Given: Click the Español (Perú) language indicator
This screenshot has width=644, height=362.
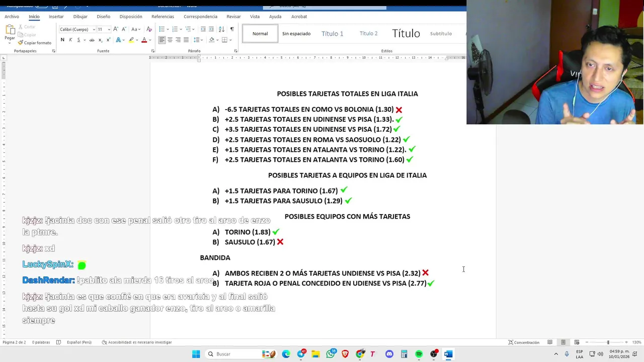Looking at the screenshot, I should (x=79, y=342).
